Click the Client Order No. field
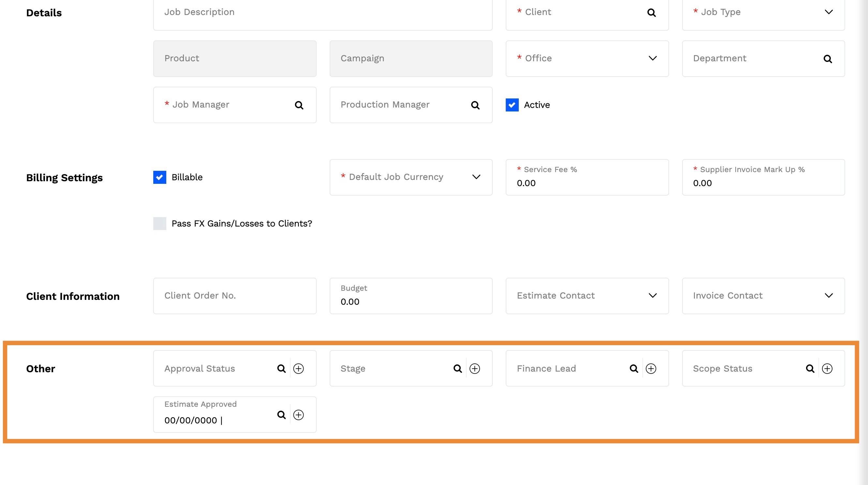 [234, 296]
